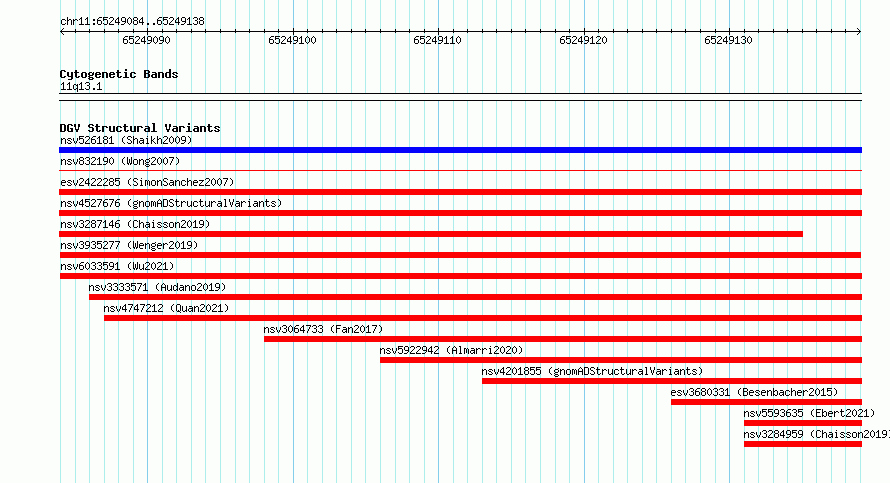This screenshot has width=890, height=483.
Task: Click ruler position 65249120
Action: pyautogui.click(x=583, y=40)
